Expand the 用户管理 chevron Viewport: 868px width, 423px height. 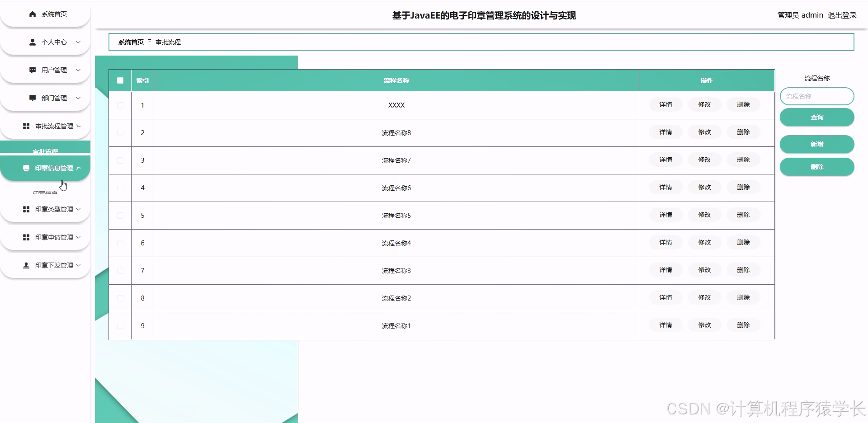78,70
